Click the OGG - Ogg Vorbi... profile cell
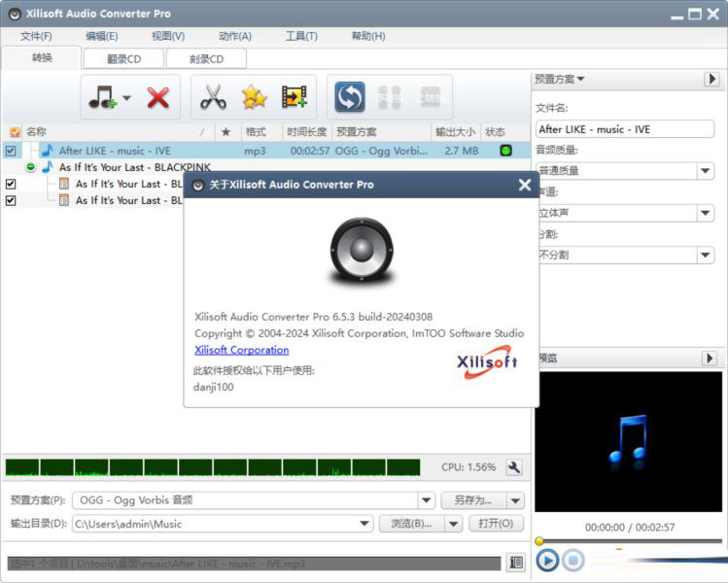Image resolution: width=728 pixels, height=583 pixels. (381, 151)
